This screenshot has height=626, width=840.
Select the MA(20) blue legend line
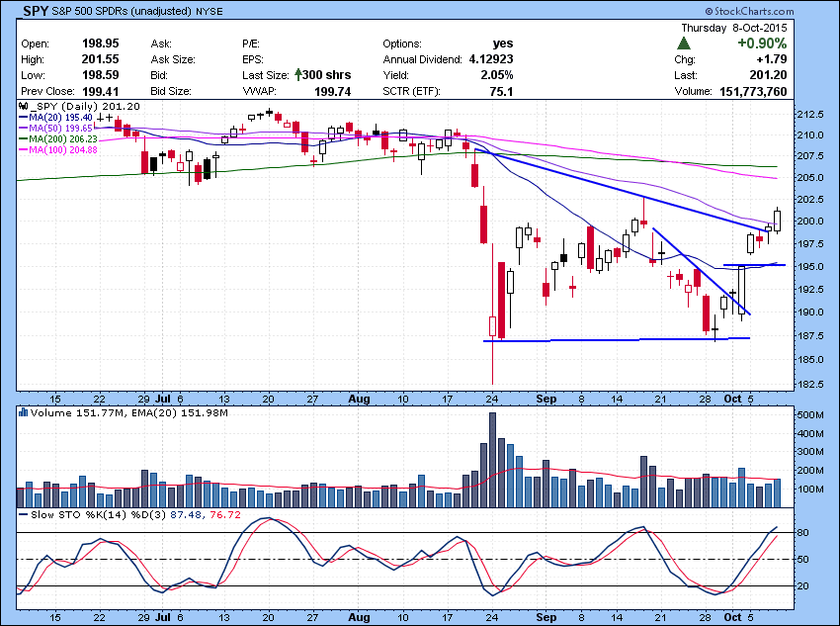click(x=23, y=118)
